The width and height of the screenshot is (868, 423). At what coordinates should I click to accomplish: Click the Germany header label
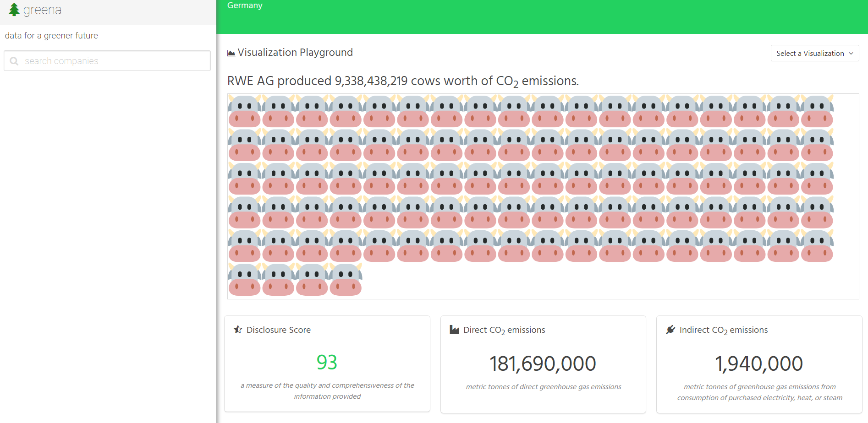(245, 5)
